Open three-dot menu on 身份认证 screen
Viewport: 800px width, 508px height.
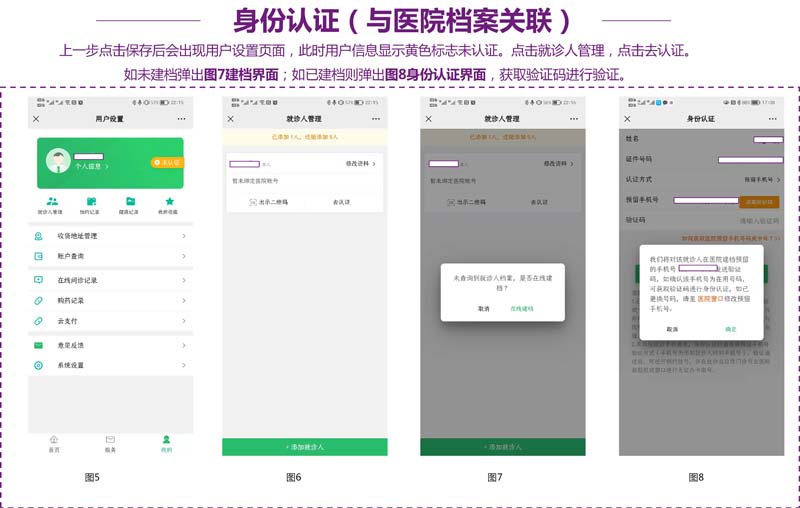pos(773,118)
